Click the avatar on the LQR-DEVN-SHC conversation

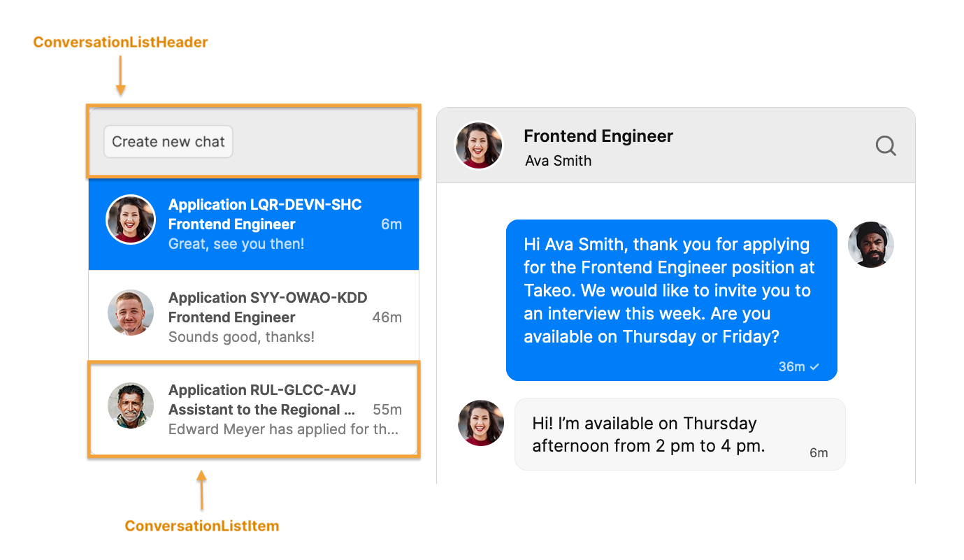point(131,219)
